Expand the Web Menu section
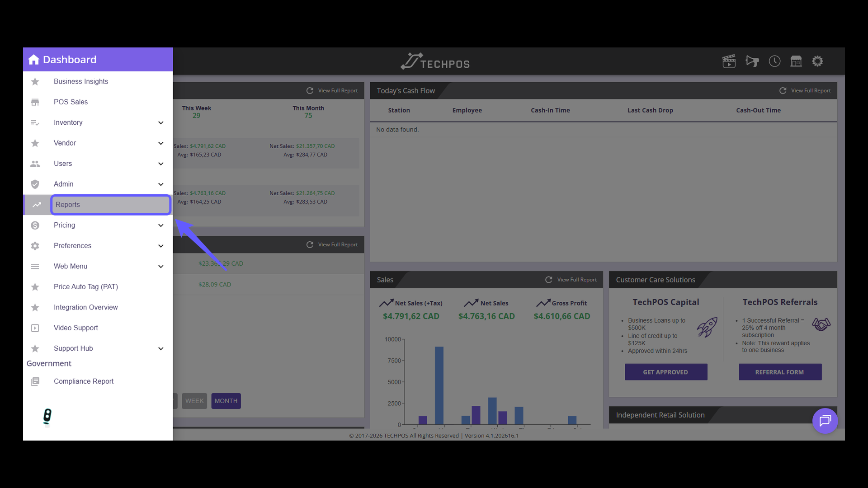The width and height of the screenshot is (868, 488). tap(160, 267)
